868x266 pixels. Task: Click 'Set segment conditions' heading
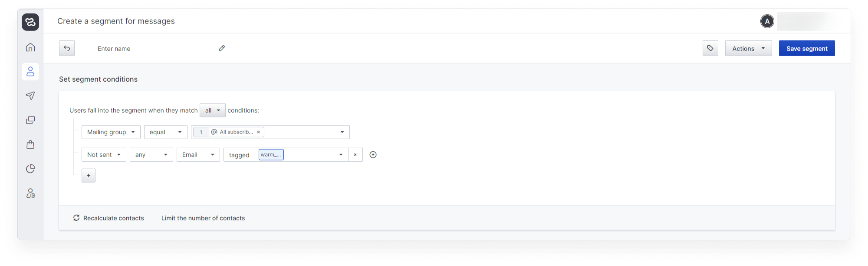point(99,79)
